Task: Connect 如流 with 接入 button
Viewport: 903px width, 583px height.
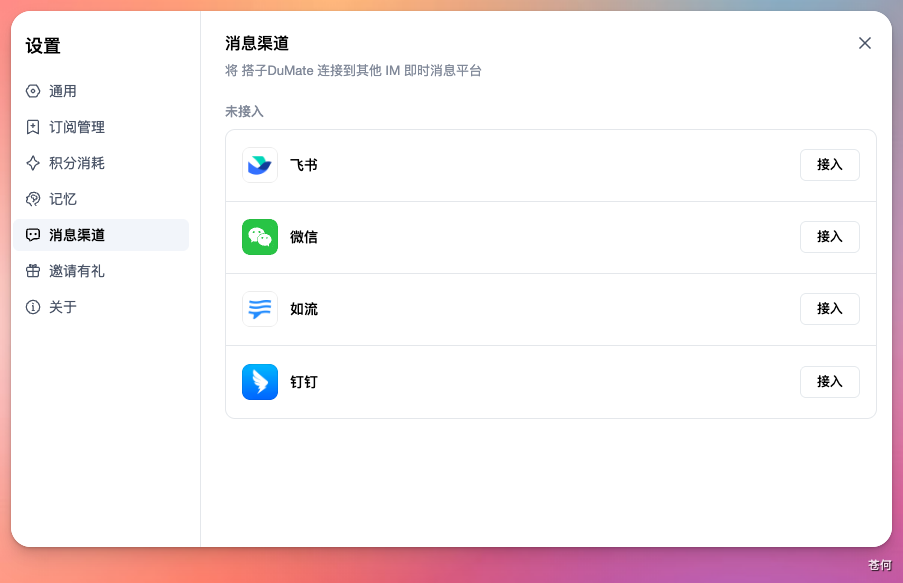Action: click(x=829, y=309)
